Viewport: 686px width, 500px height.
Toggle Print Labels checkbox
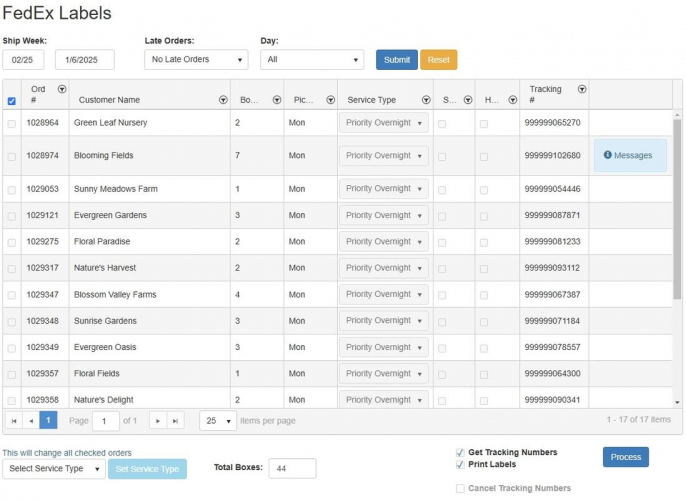click(x=460, y=465)
